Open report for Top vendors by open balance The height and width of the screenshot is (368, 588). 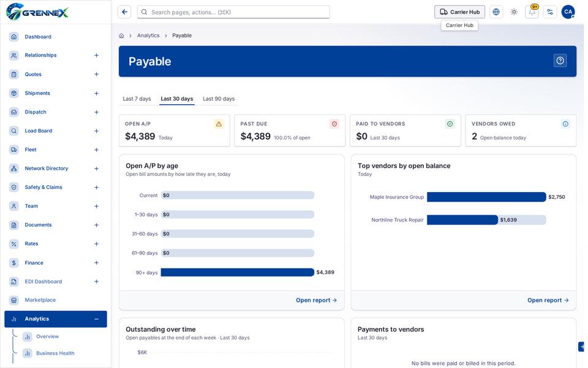548,301
